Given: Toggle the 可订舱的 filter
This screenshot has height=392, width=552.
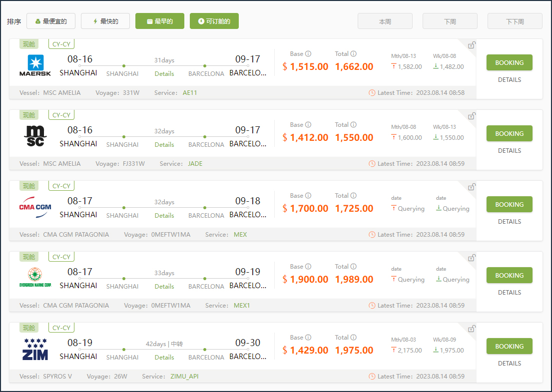Looking at the screenshot, I should coord(214,21).
